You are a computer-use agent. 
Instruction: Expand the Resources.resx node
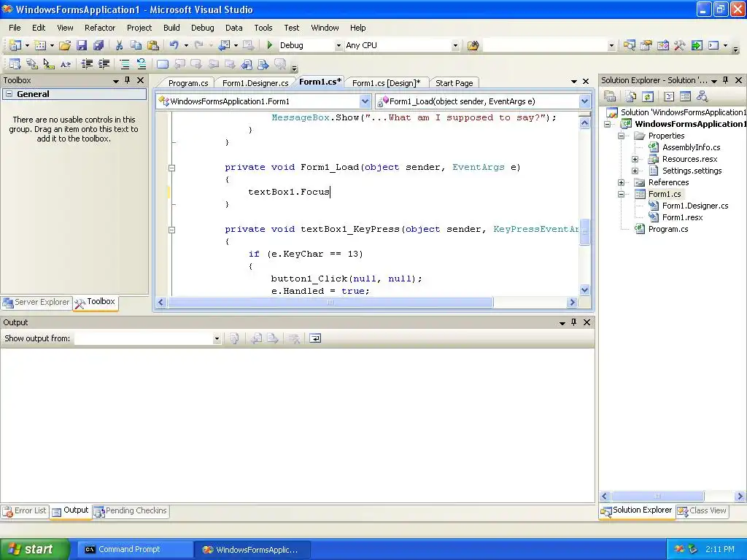point(635,159)
